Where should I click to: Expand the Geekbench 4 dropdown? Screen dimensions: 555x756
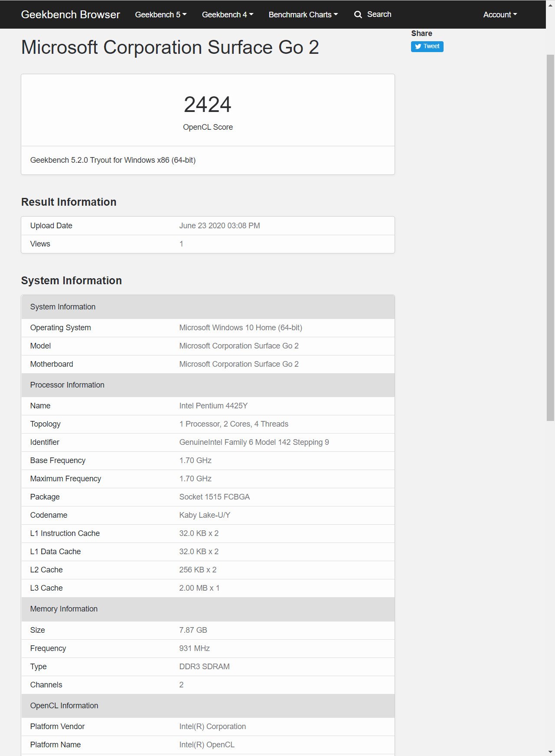click(x=227, y=15)
